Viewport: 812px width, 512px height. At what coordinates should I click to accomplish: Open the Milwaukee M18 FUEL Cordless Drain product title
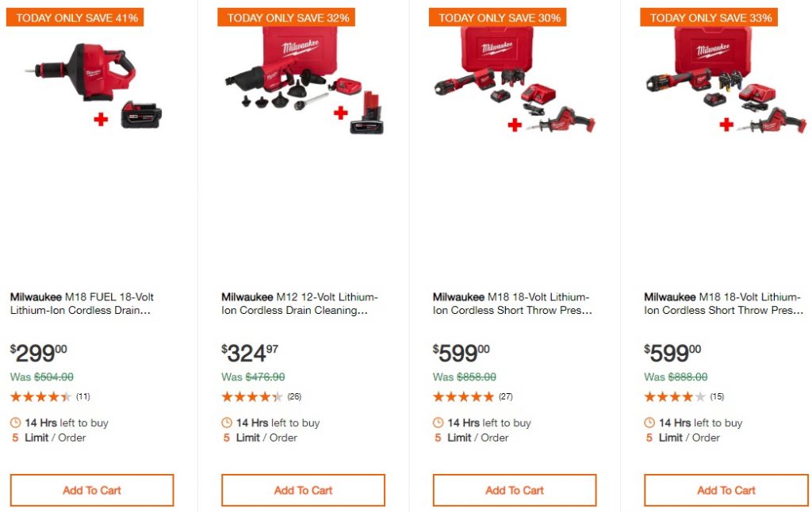click(x=82, y=304)
